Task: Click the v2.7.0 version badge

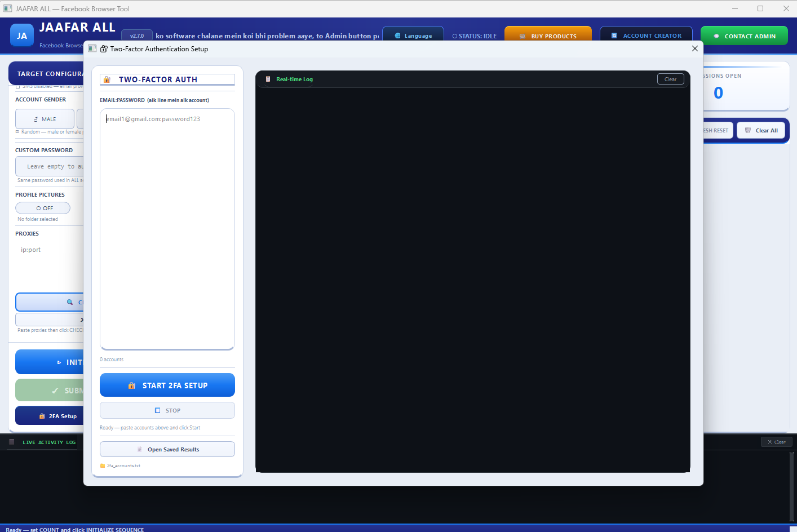Action: pos(137,36)
